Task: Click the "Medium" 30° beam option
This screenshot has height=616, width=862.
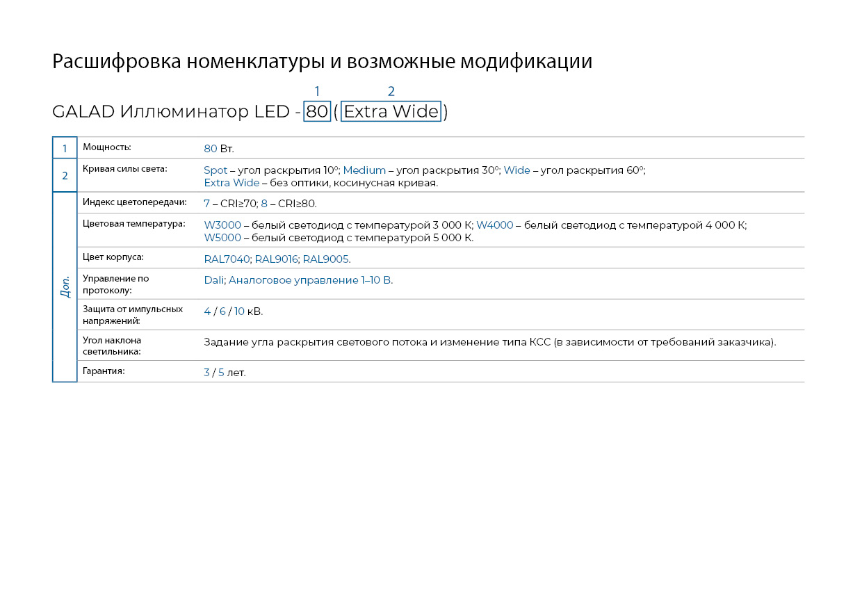Action: (x=364, y=170)
